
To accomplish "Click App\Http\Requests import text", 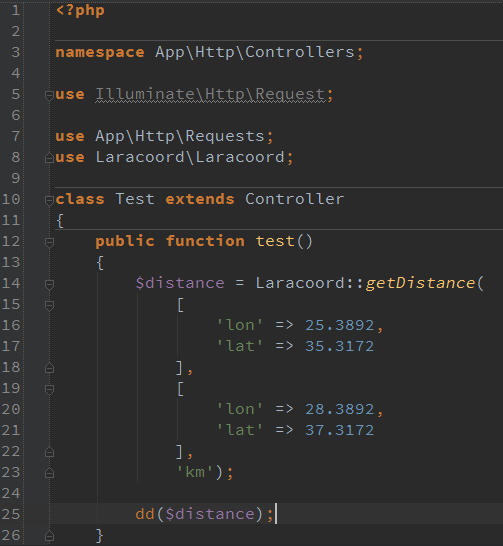I will (x=180, y=136).
